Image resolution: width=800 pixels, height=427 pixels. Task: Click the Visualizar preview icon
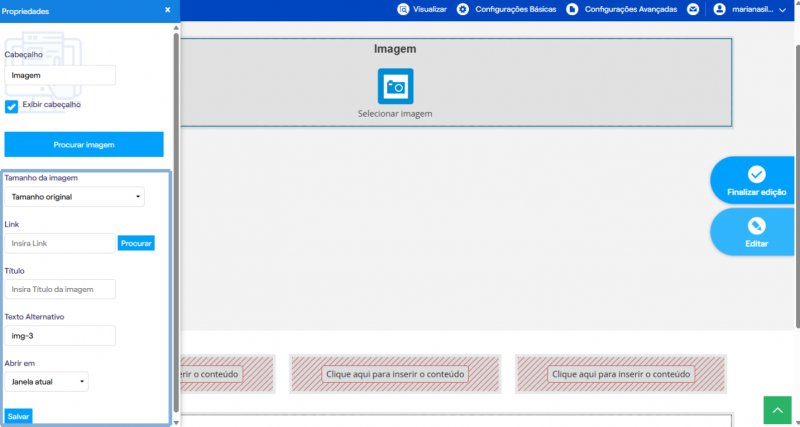pyautogui.click(x=403, y=9)
